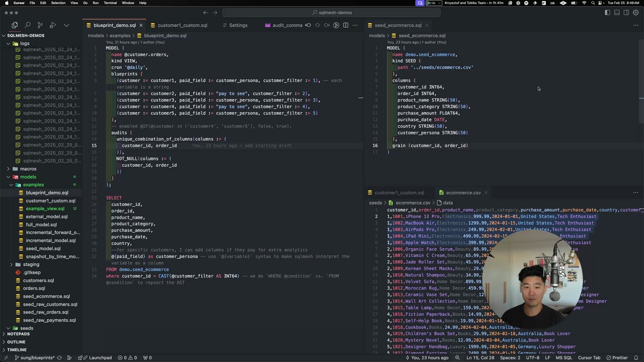The width and height of the screenshot is (644, 362).
Task: Click the MS SQL language mode button
Action: point(563,357)
